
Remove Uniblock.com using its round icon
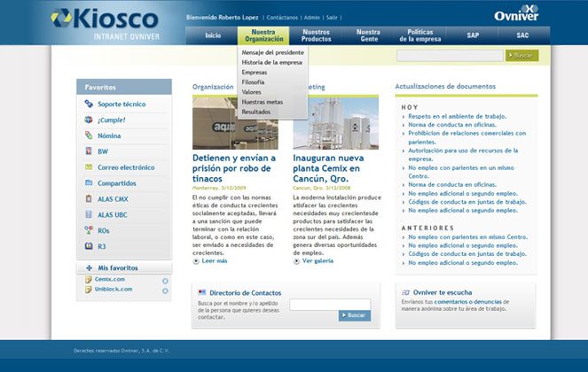tap(165, 291)
